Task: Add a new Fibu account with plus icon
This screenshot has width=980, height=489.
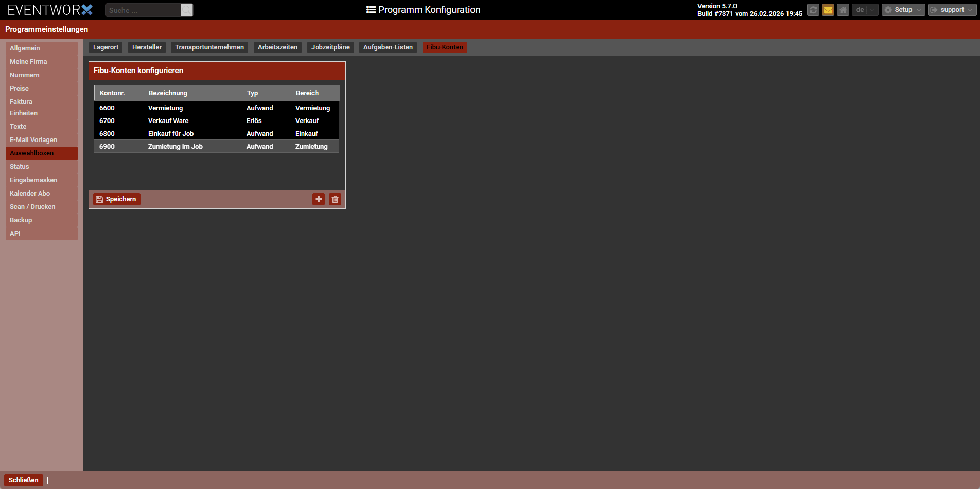Action: click(x=319, y=199)
